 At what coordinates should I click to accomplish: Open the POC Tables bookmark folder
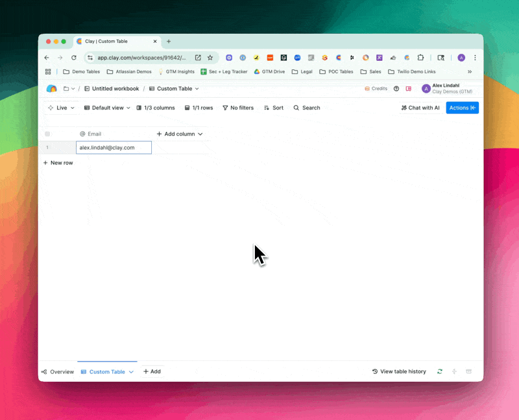(x=336, y=71)
